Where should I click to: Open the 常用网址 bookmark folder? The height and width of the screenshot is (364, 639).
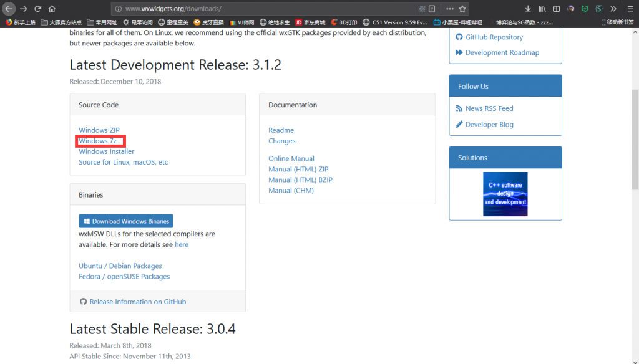coord(102,22)
